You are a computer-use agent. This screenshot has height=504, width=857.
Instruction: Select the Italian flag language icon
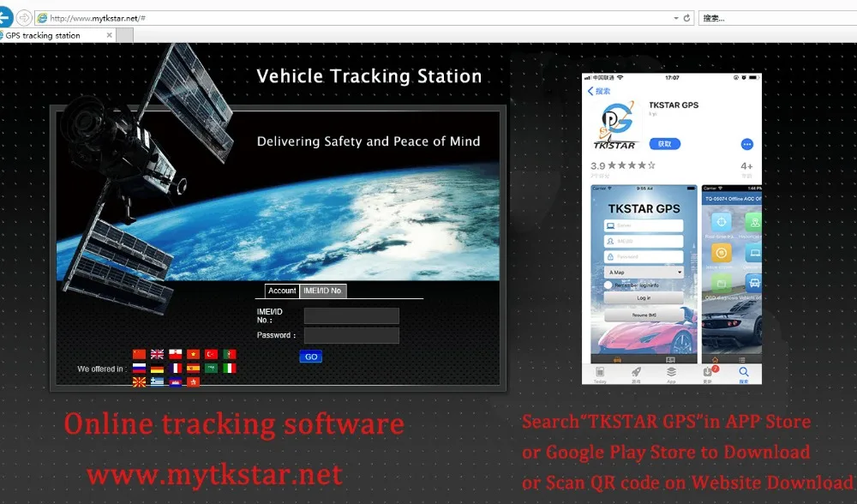pos(229,368)
